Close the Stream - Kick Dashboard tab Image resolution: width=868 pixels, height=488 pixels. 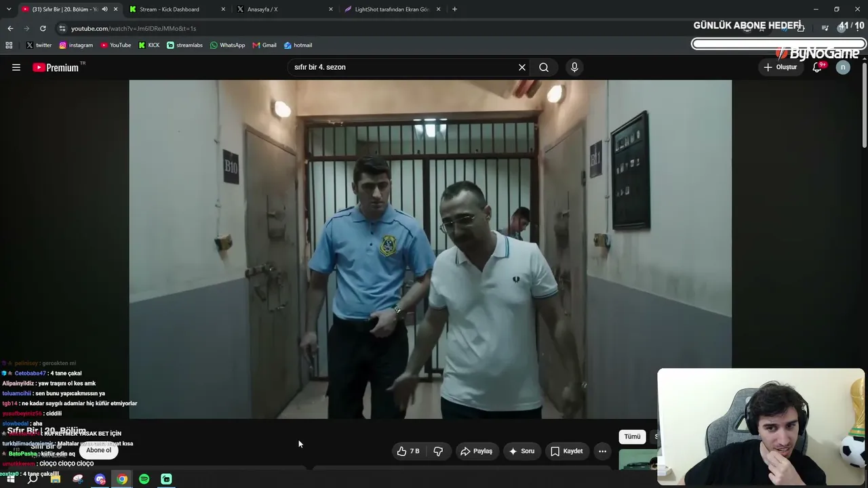(x=223, y=9)
